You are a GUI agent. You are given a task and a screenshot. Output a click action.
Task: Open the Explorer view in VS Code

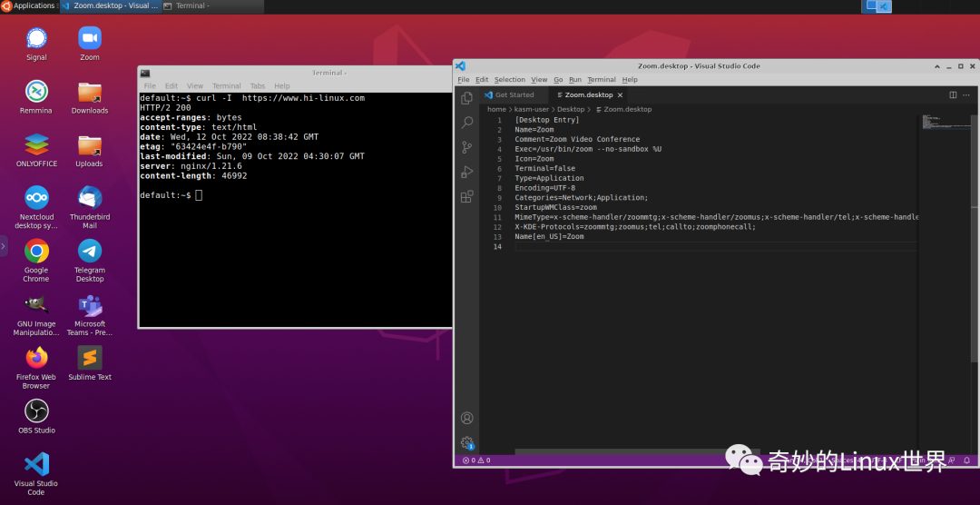point(466,98)
